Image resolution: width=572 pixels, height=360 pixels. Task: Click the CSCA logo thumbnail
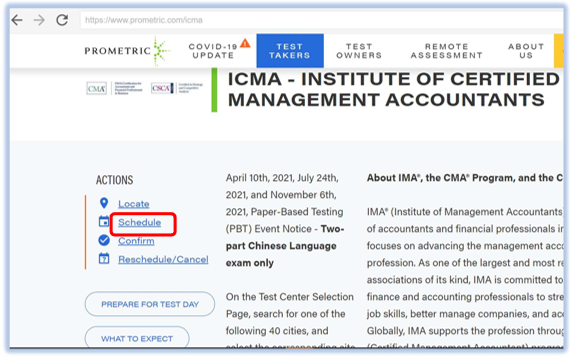click(162, 88)
